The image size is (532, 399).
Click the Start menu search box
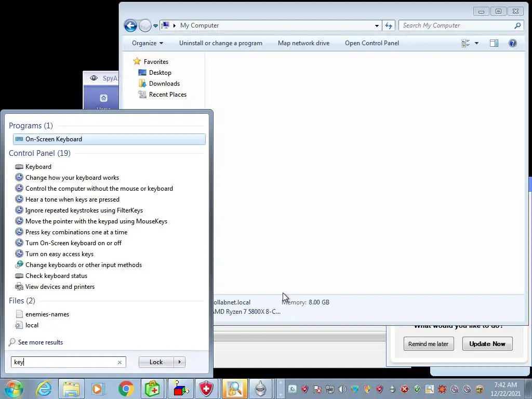point(69,362)
